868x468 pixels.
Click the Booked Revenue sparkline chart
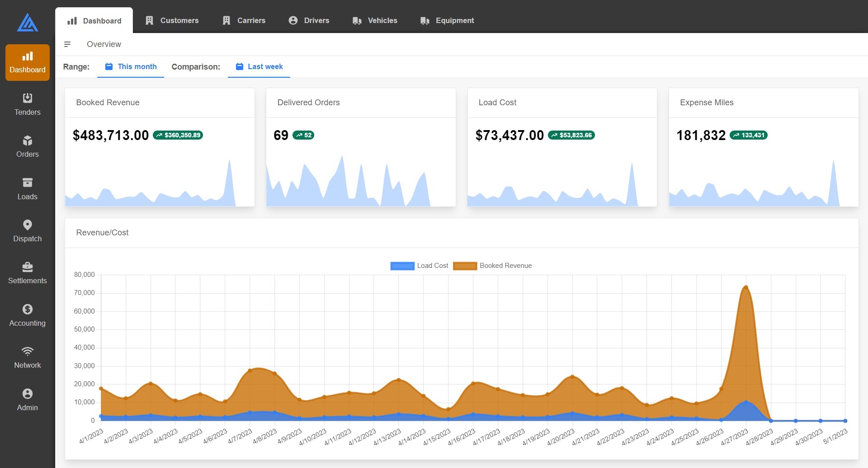click(160, 183)
